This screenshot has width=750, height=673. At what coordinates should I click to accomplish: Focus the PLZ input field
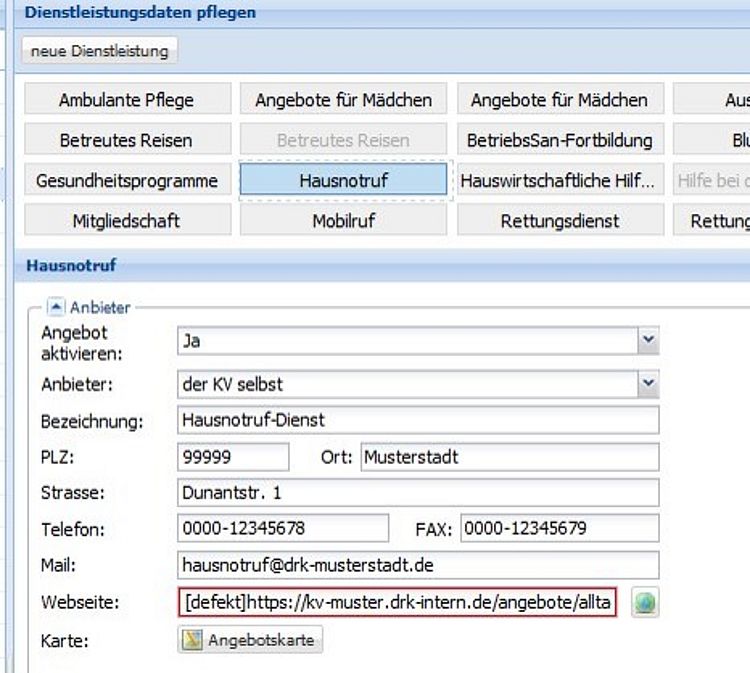point(232,457)
